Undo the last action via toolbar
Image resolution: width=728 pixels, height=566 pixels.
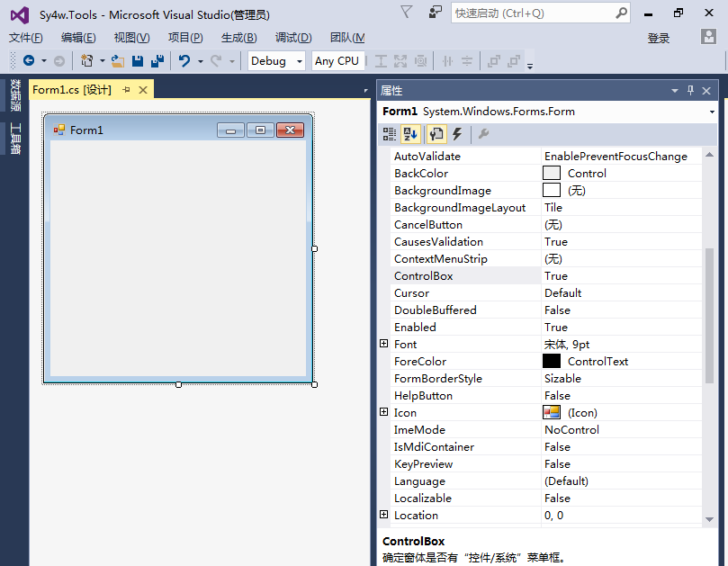point(184,61)
